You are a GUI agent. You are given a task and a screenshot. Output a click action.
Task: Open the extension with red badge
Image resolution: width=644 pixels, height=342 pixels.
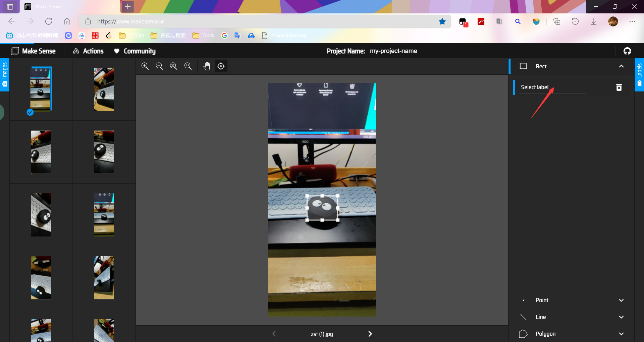(x=463, y=22)
